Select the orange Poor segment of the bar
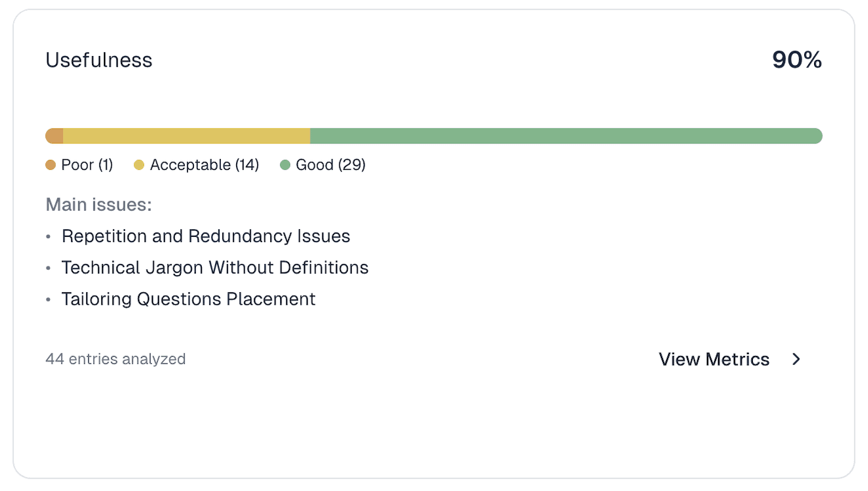This screenshot has height=491, width=868. pyautogui.click(x=55, y=136)
